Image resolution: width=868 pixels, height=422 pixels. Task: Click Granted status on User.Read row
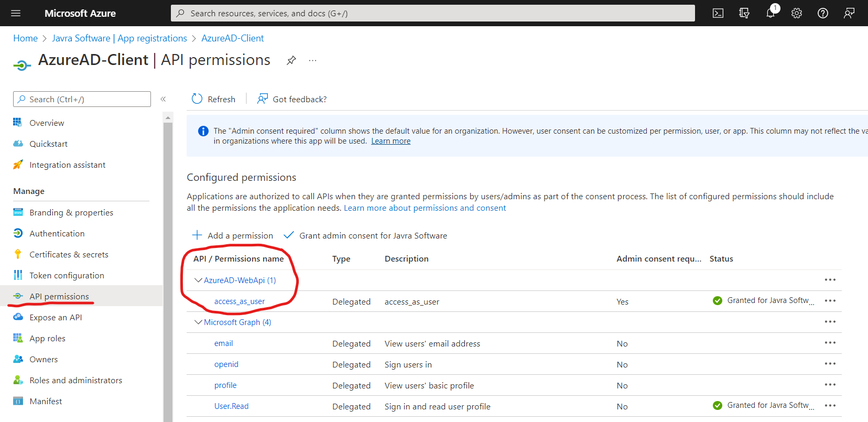pos(764,405)
